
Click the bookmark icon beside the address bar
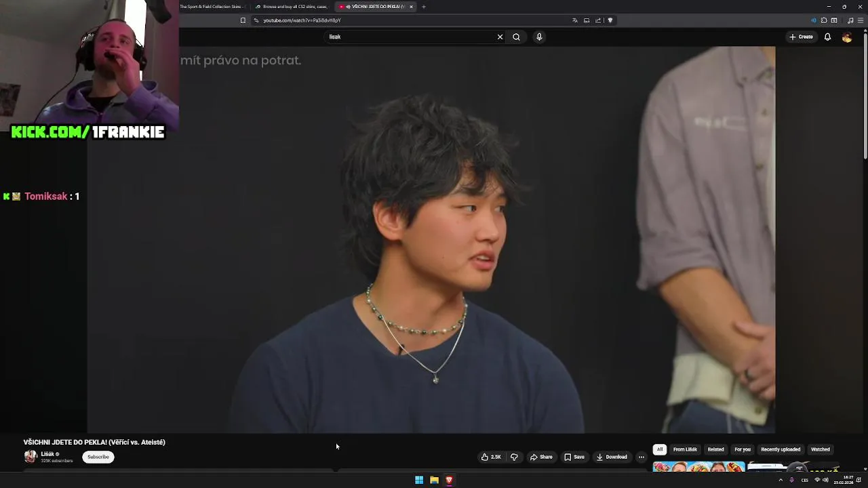tap(243, 20)
